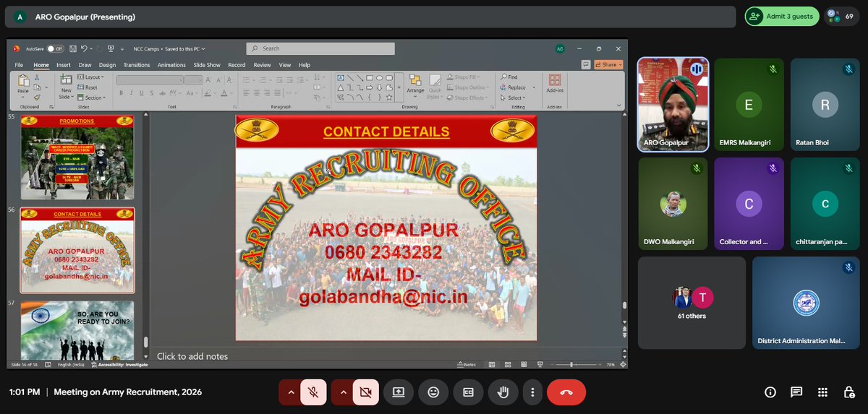Click 'Click to add notes' area
Screen dimensions: 868x414
(x=192, y=356)
